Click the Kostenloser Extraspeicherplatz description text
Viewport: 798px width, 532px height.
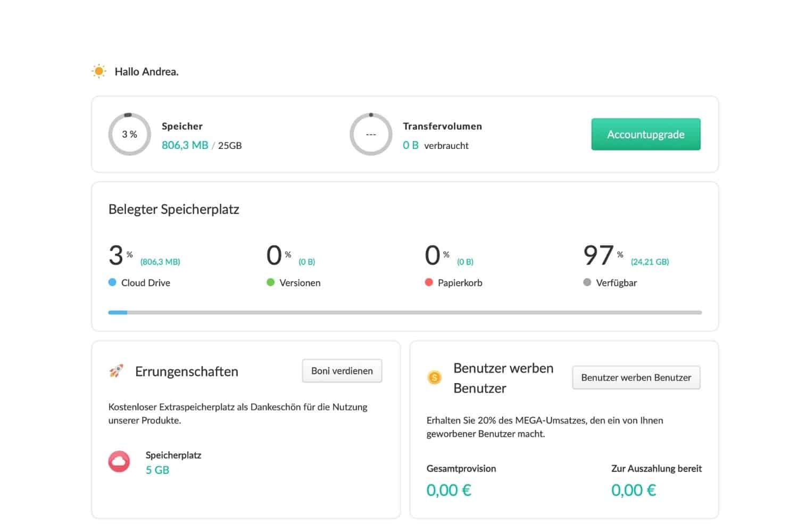tap(238, 413)
